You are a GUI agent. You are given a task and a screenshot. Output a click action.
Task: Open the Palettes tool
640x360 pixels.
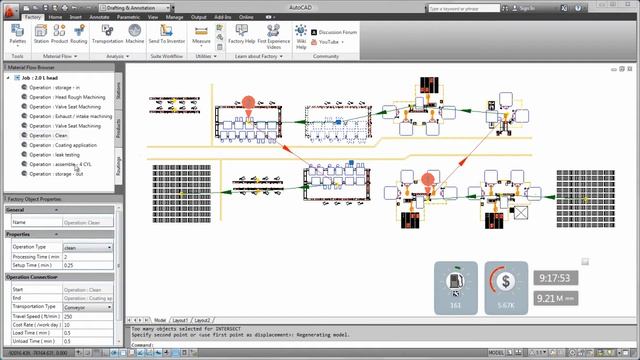point(18,34)
